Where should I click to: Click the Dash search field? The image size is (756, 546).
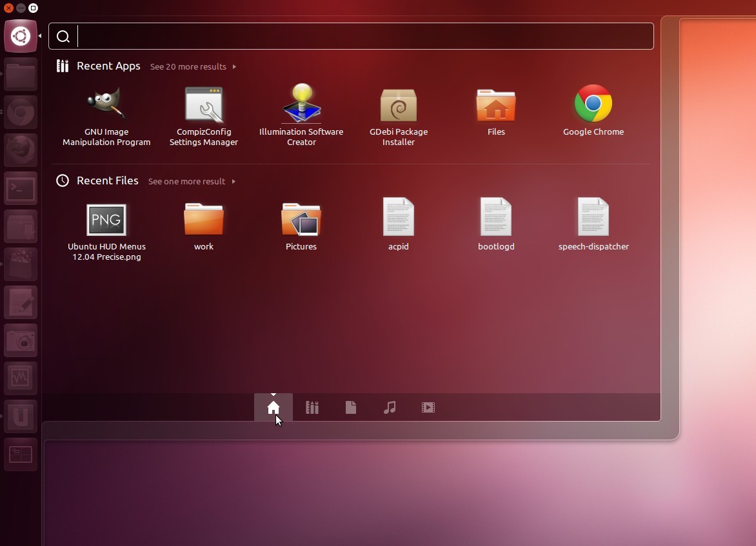pos(352,37)
